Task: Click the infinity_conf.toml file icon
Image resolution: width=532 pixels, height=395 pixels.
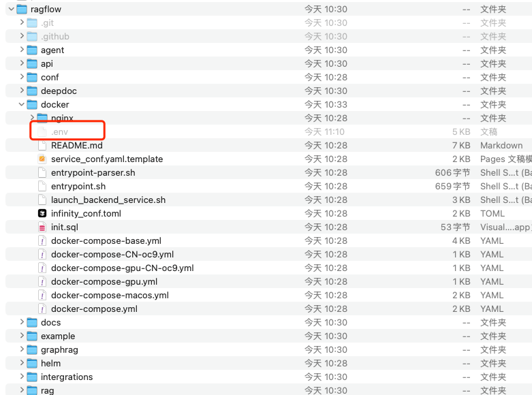Action: pos(42,213)
